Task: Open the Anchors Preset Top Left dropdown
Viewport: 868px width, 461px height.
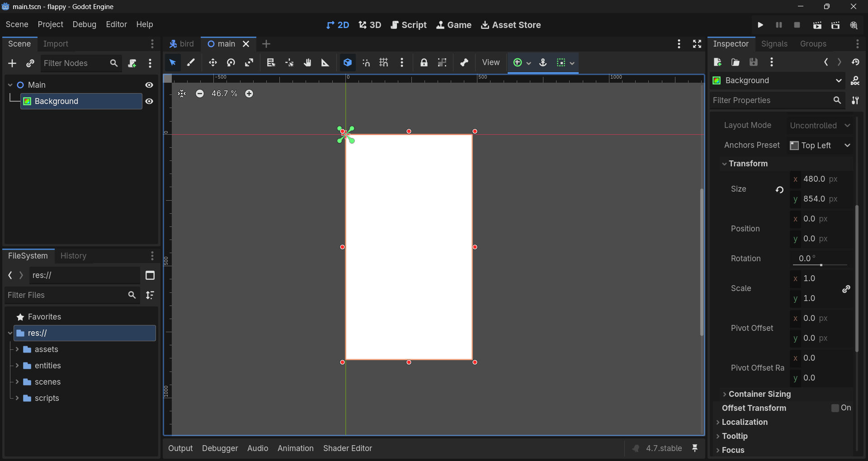Action: coord(821,146)
